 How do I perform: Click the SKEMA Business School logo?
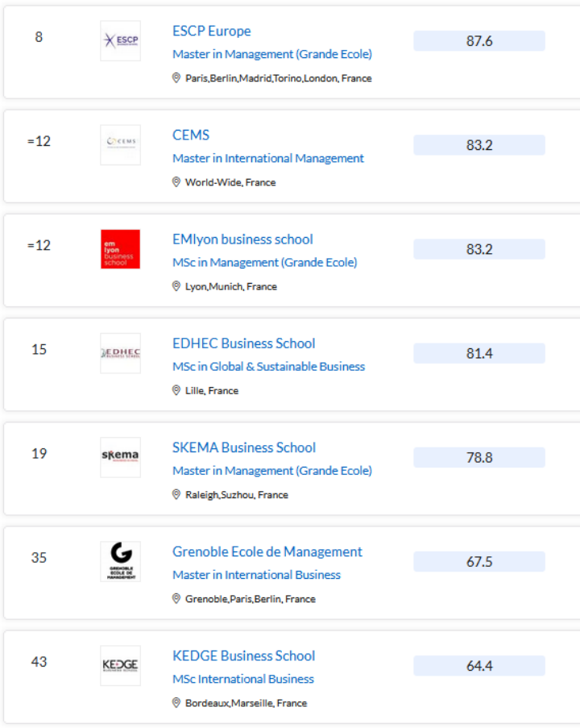tap(120, 457)
